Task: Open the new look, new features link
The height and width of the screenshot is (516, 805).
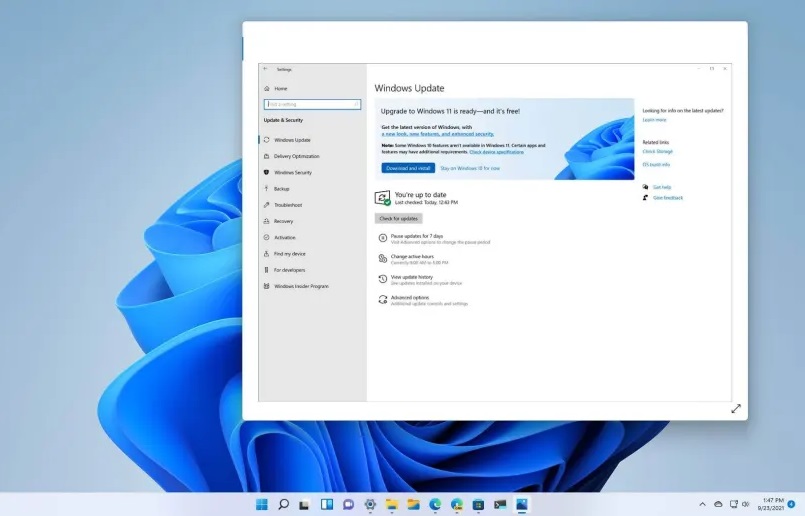Action: point(437,134)
